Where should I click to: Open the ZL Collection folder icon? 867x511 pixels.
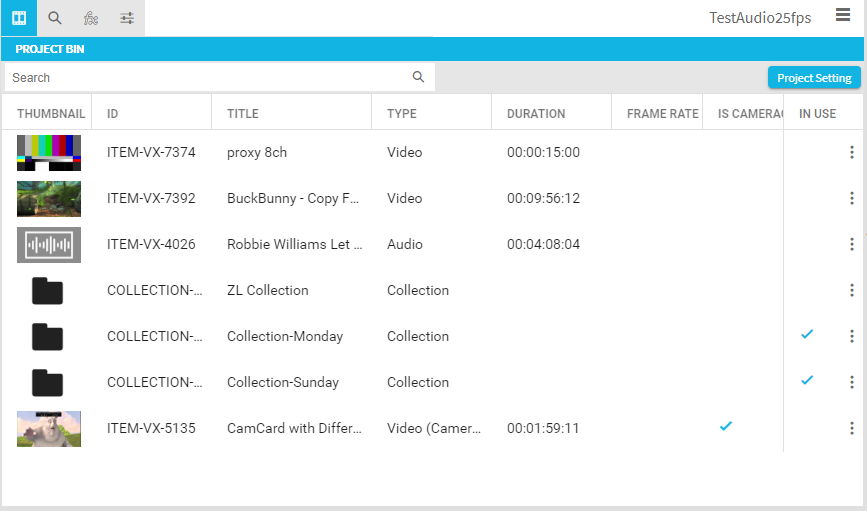47,291
